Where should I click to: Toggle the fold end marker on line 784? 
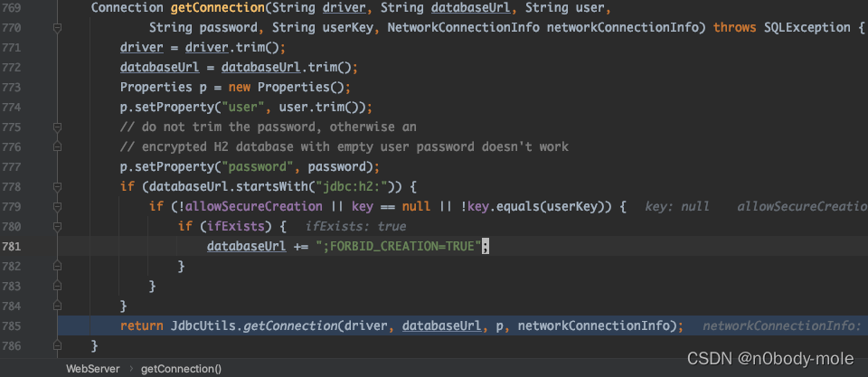tap(57, 306)
